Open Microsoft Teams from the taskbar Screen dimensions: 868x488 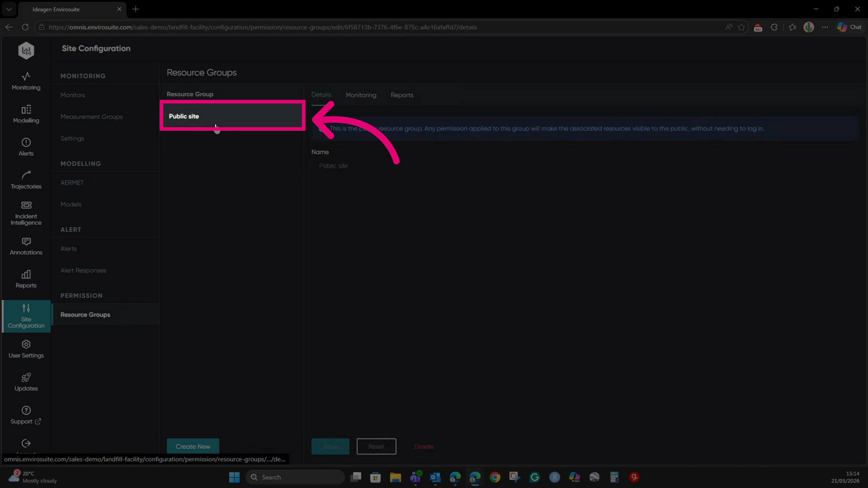[x=416, y=477]
